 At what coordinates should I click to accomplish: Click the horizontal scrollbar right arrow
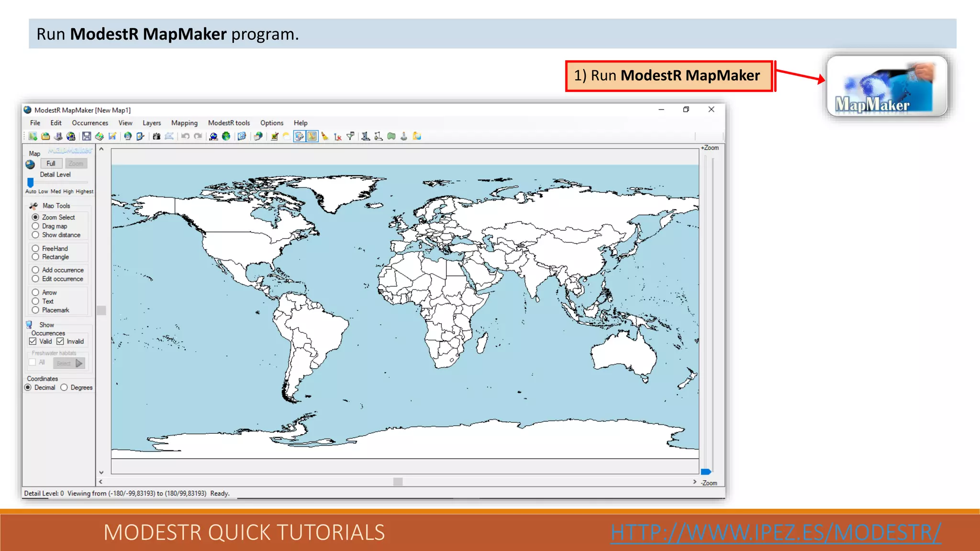pos(695,482)
